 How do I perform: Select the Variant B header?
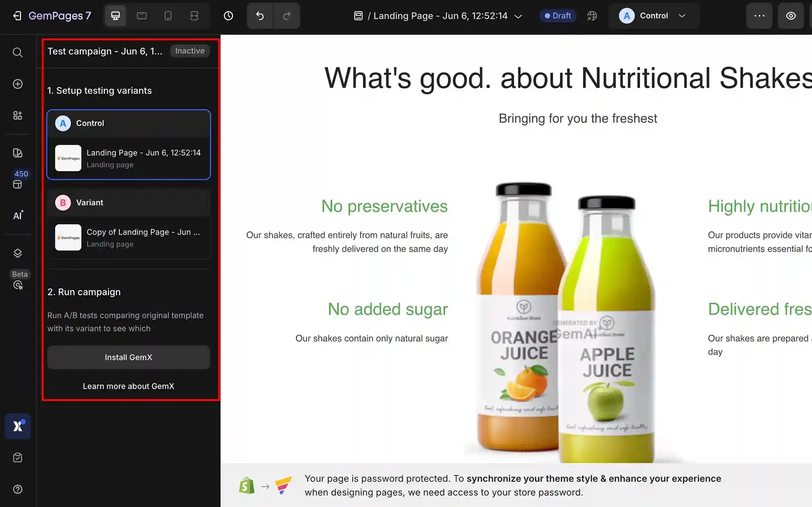129,203
